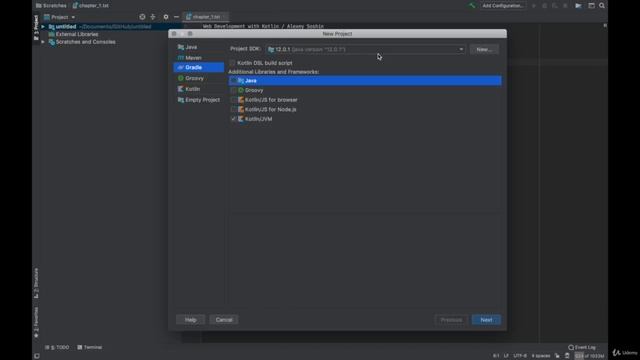
Task: Click the UTF-8 encoding in status bar
Action: pyautogui.click(x=520, y=356)
